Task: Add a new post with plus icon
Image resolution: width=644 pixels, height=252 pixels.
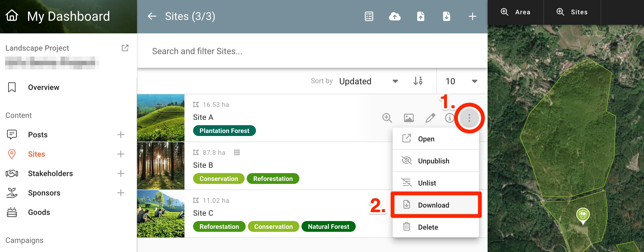Action: click(121, 135)
